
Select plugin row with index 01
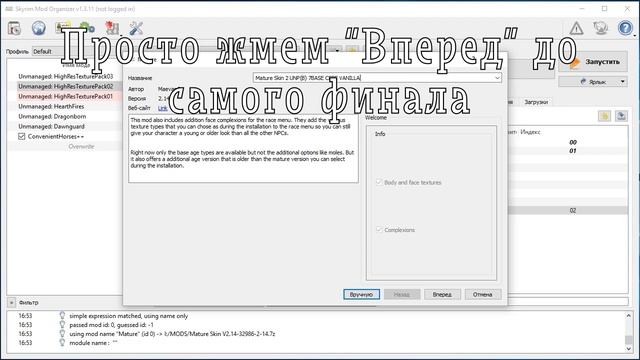click(567, 151)
